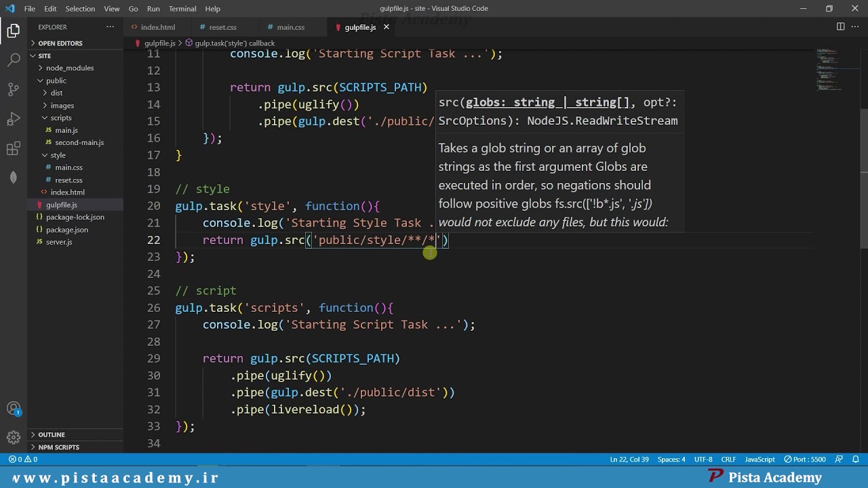
Task: Open the Go menu
Action: 134,9
